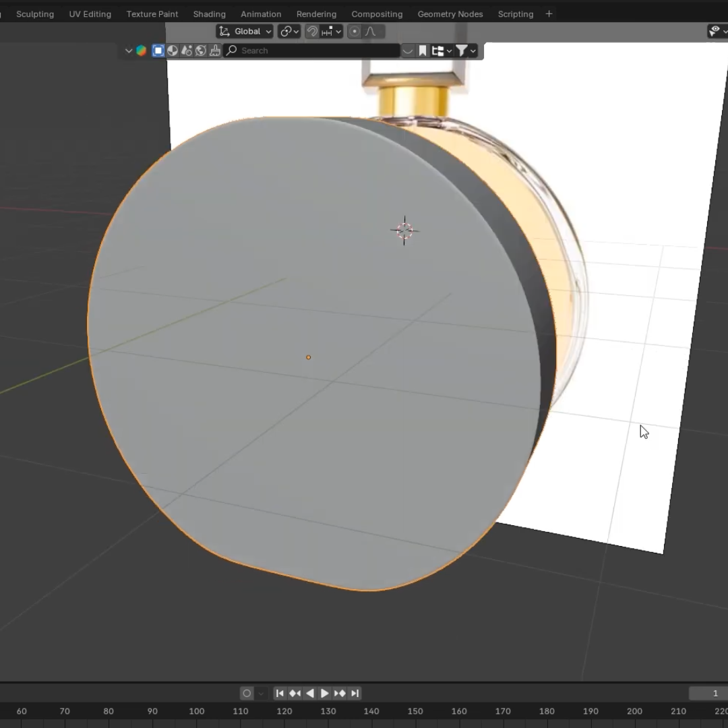Click the material sphere filter icon
The height and width of the screenshot is (728, 728).
tap(173, 51)
